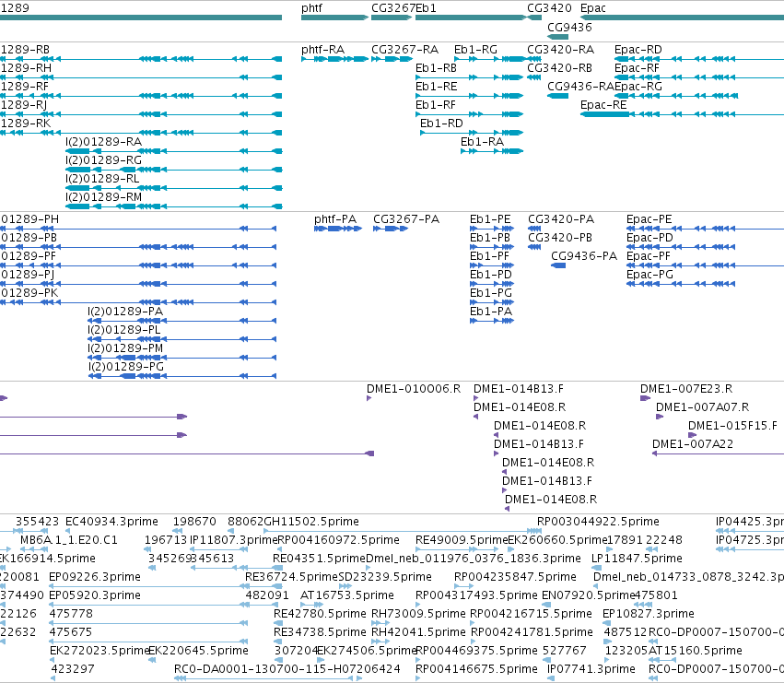Viewport: 784px width, 683px height.
Task: Select the CG3267-RA transcript label
Action: coord(404,50)
